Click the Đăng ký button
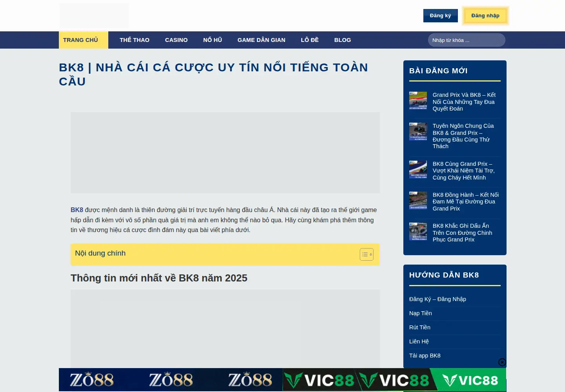The height and width of the screenshot is (392, 565). point(440,16)
